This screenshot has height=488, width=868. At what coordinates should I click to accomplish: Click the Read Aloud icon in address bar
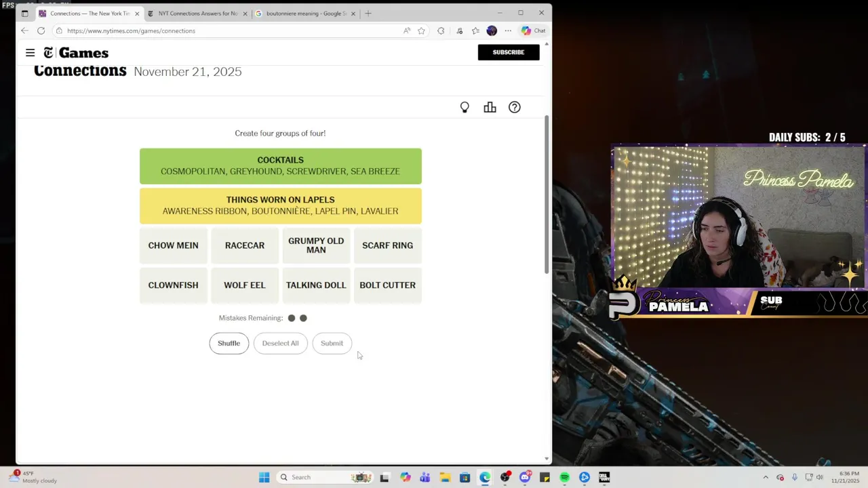pyautogui.click(x=407, y=30)
